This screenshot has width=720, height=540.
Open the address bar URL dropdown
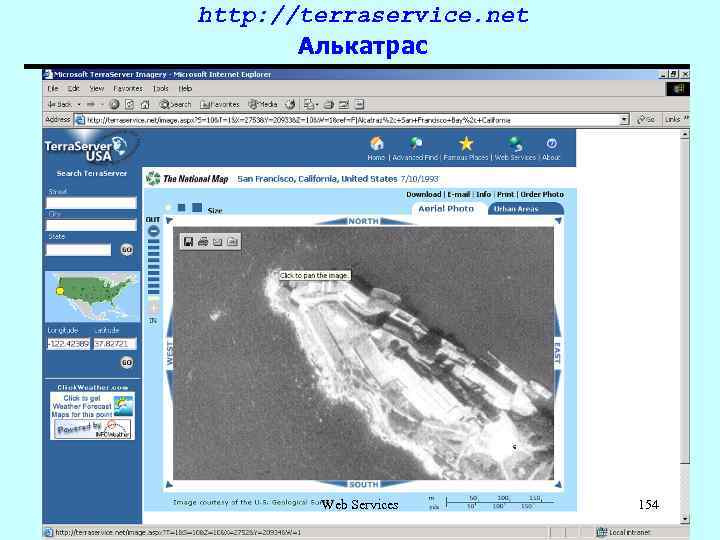(x=624, y=120)
